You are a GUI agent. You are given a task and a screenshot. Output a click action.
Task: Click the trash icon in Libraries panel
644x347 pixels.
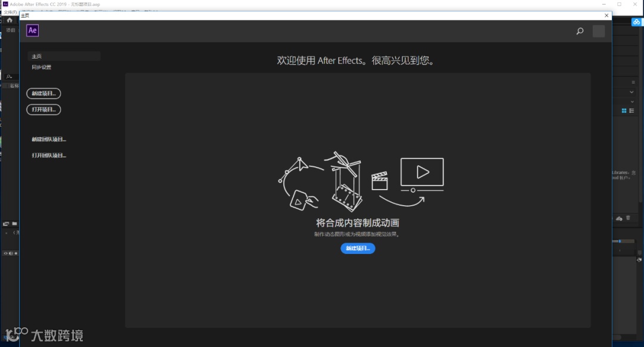628,218
